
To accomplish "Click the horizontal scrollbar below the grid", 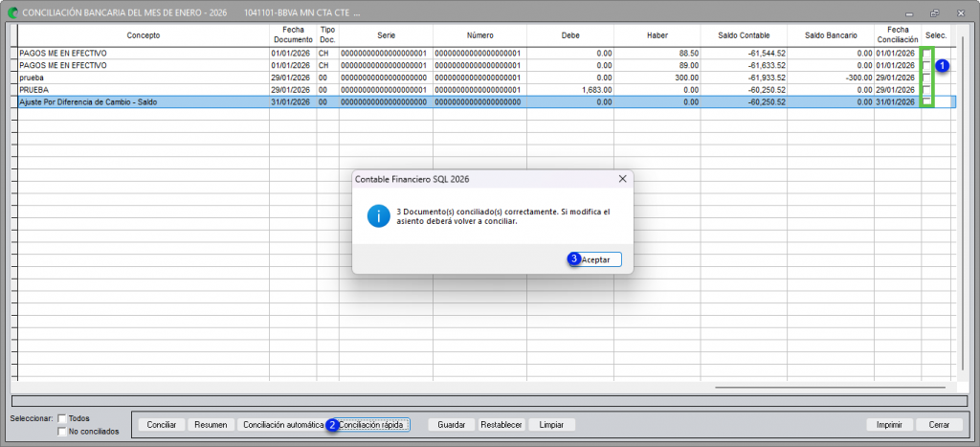I will (830, 388).
